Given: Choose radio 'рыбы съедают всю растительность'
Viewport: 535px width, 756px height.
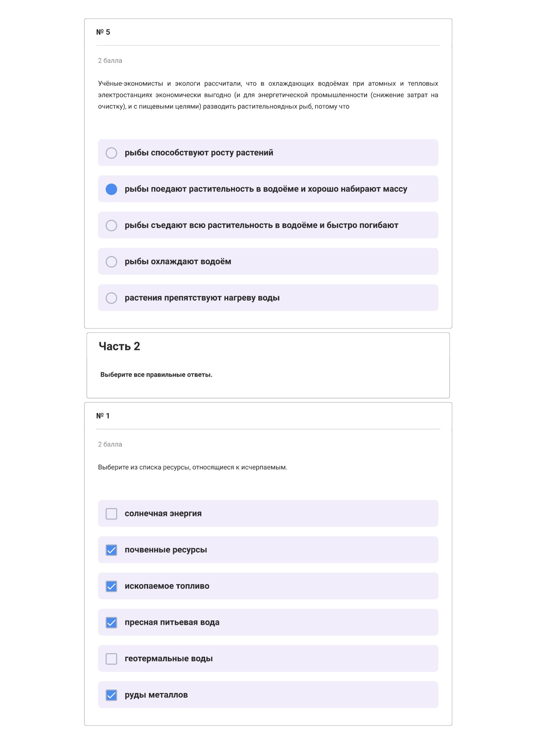Looking at the screenshot, I should [x=111, y=225].
